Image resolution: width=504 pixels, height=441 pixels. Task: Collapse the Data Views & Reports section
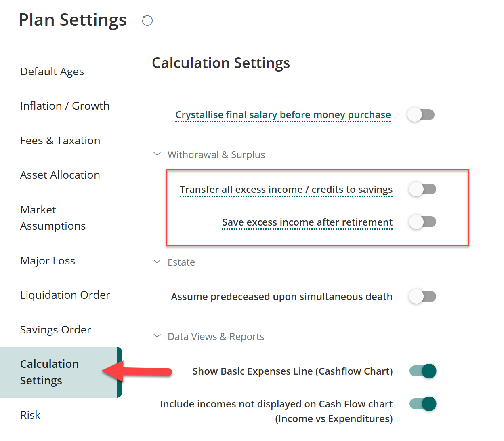coord(157,336)
